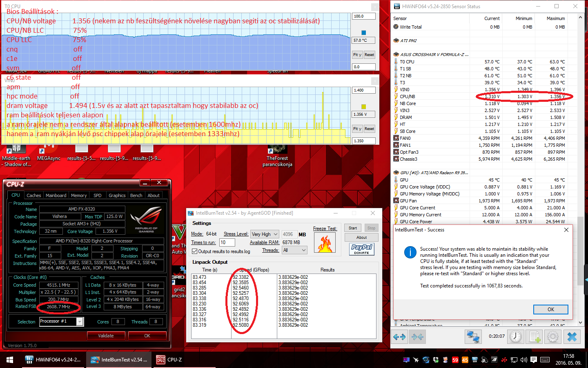The height and width of the screenshot is (368, 588).
Task: Click the PayPal Donate image in IntelBurnTest
Action: 361,249
